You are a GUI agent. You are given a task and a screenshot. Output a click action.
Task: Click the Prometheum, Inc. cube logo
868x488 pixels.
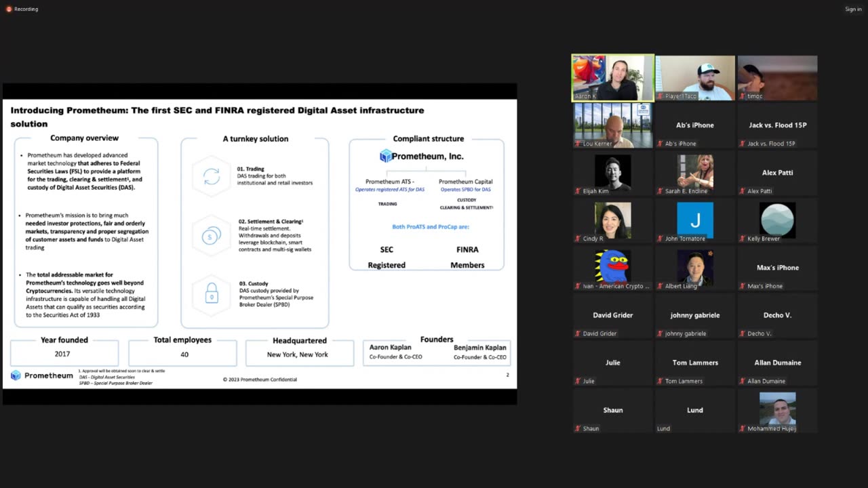tap(386, 157)
